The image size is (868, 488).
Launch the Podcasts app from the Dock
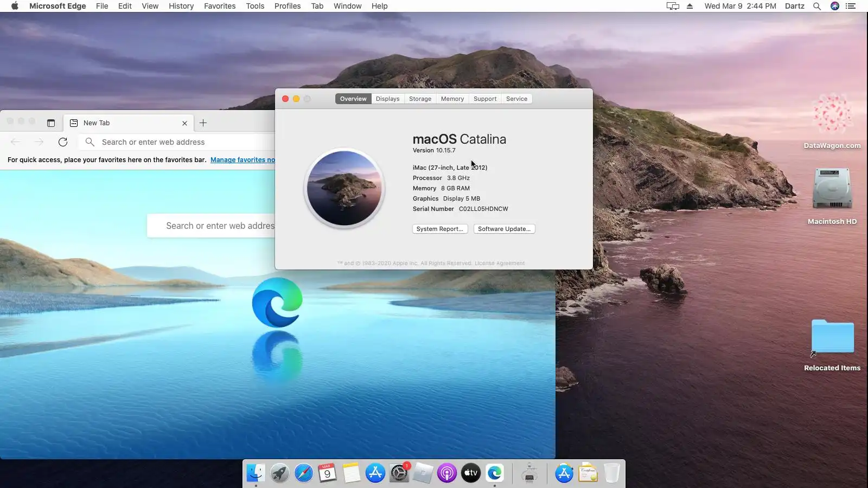click(447, 473)
